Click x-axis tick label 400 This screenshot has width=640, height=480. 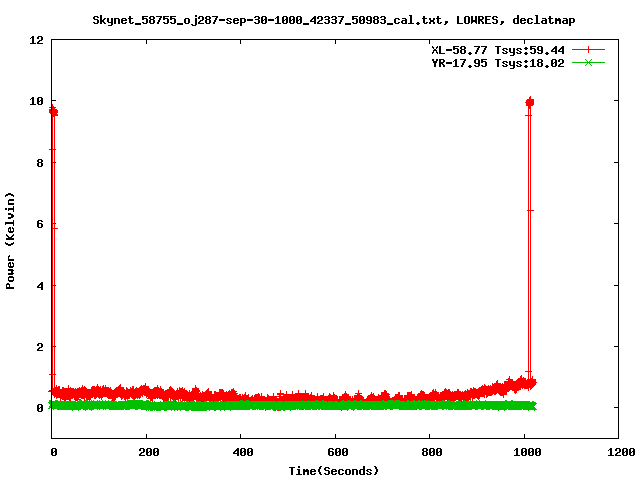coord(243,452)
